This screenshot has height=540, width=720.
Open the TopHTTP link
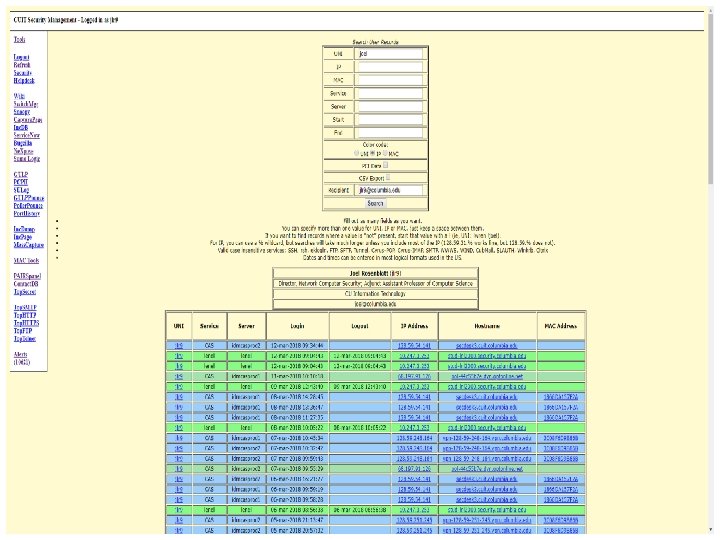25,315
